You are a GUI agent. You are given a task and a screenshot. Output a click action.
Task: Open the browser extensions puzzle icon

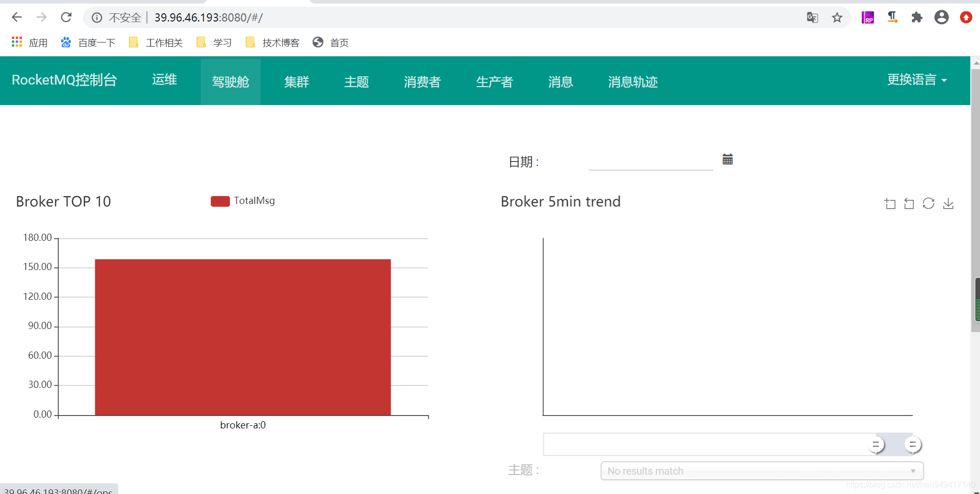pyautogui.click(x=917, y=17)
